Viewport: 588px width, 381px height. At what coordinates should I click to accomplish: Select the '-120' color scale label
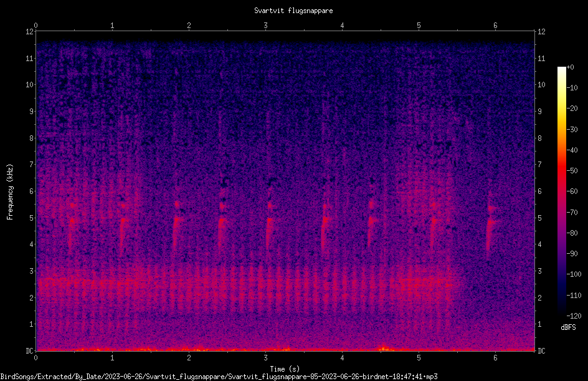point(574,316)
